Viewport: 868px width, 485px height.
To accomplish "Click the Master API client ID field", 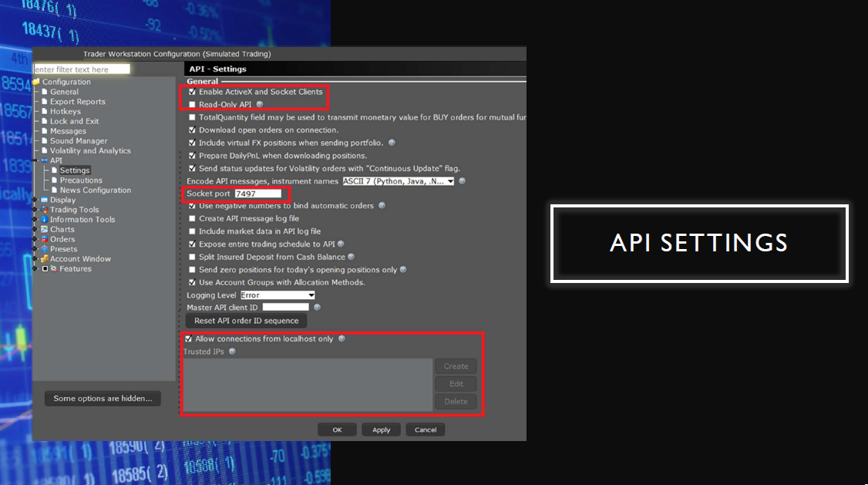I will (286, 308).
